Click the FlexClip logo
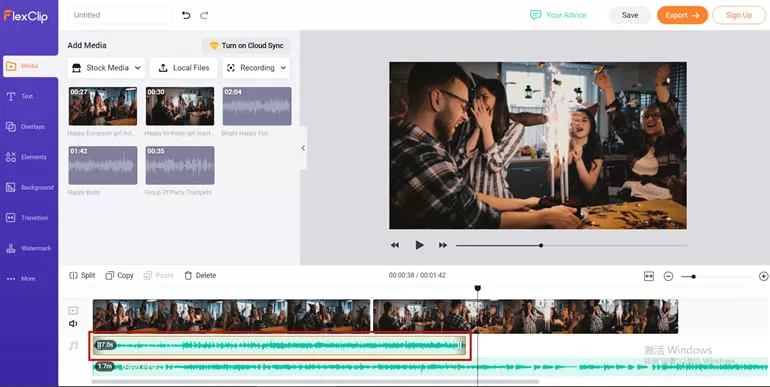This screenshot has width=770, height=387. 26,16
